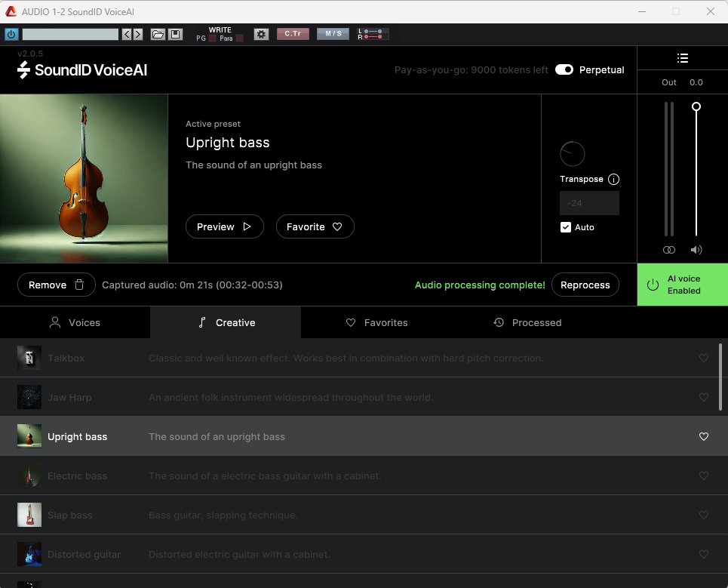Screen dimensions: 728x588
Task: Toggle the M/S mode button
Action: pos(333,33)
